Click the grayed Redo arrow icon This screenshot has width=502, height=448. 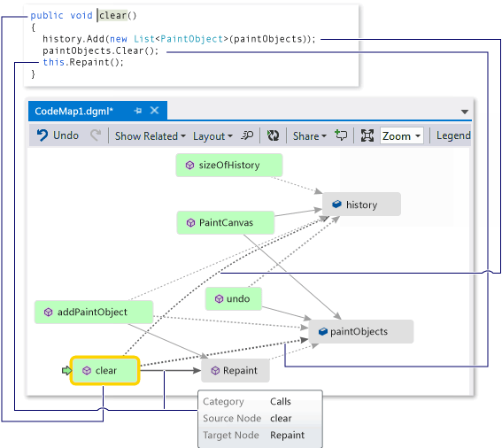tap(96, 135)
